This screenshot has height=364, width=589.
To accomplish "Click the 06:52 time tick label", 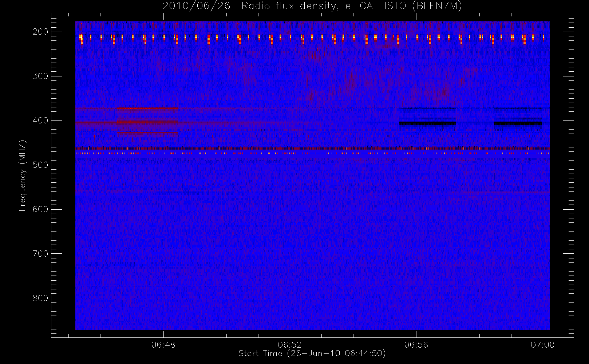I will (289, 345).
